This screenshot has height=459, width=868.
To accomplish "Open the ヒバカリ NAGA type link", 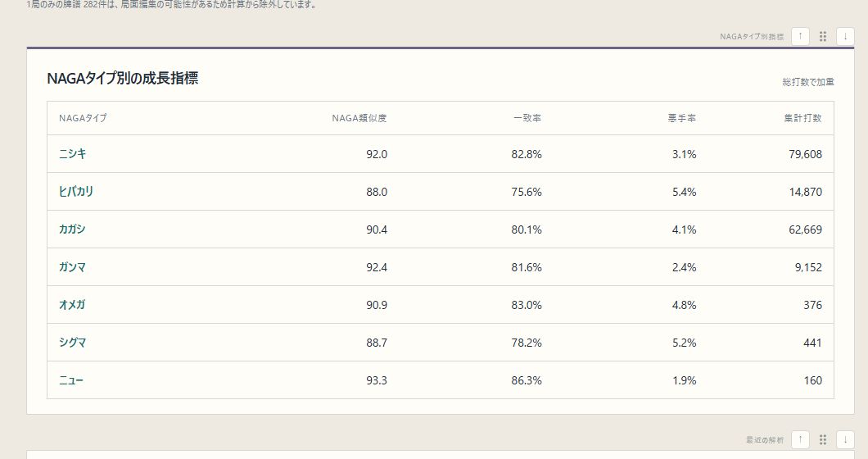I will click(76, 191).
